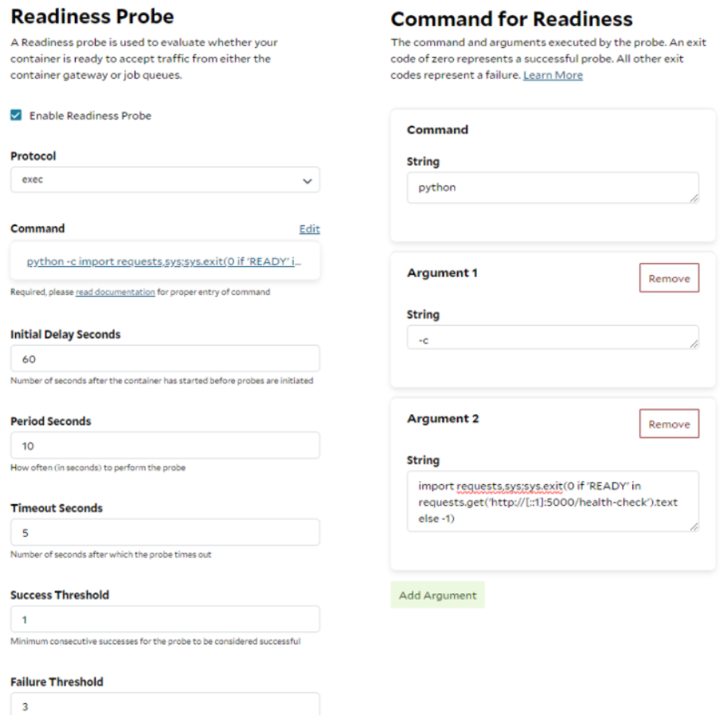Click the Period Seconds input field
The image size is (728, 728).
(165, 446)
